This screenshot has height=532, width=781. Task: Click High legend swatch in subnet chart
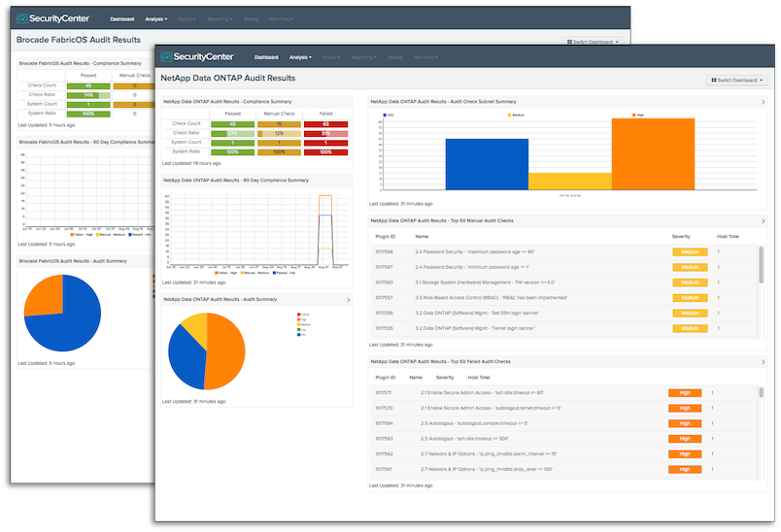point(633,115)
